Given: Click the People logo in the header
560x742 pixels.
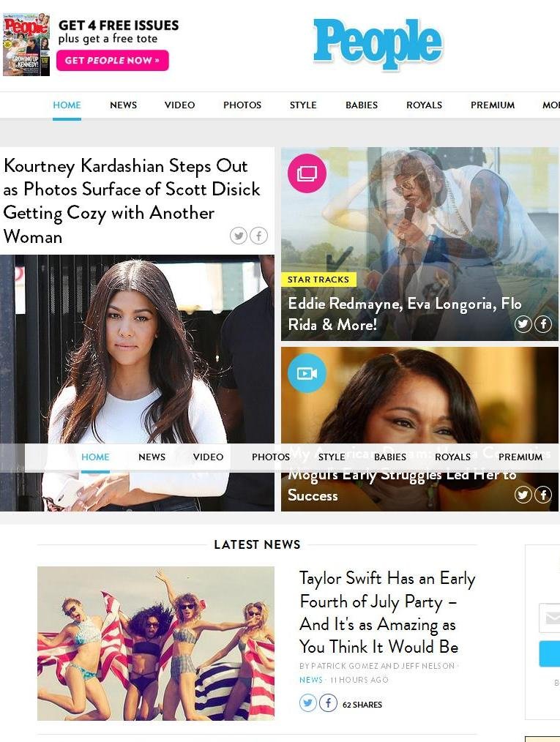Looking at the screenshot, I should coord(378,43).
